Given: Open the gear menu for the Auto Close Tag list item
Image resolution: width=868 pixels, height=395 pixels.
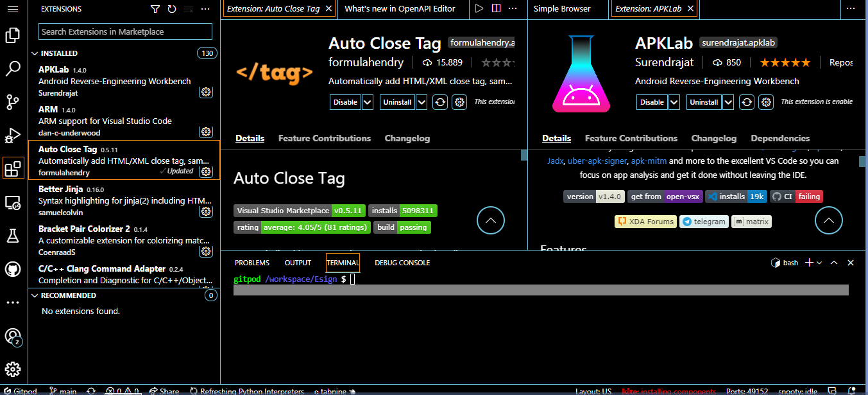Looking at the screenshot, I should click(x=206, y=171).
